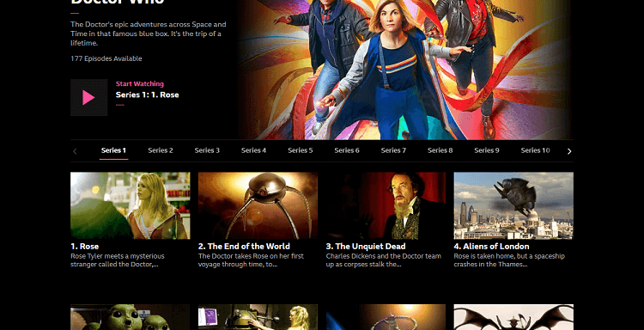Switch to the Series 2 tab
644x330 pixels.
pos(161,150)
